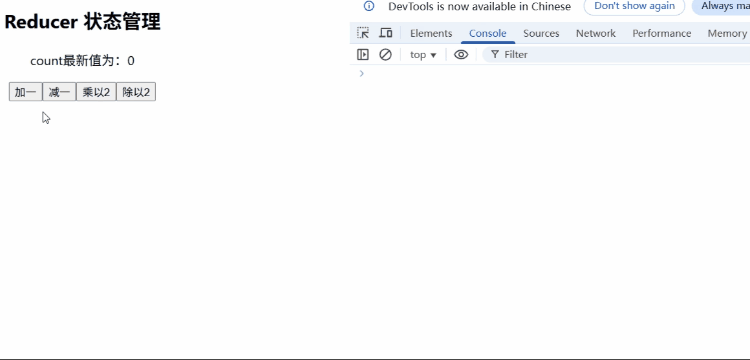The width and height of the screenshot is (750, 360).
Task: Toggle the device toolbar icon
Action: [386, 33]
